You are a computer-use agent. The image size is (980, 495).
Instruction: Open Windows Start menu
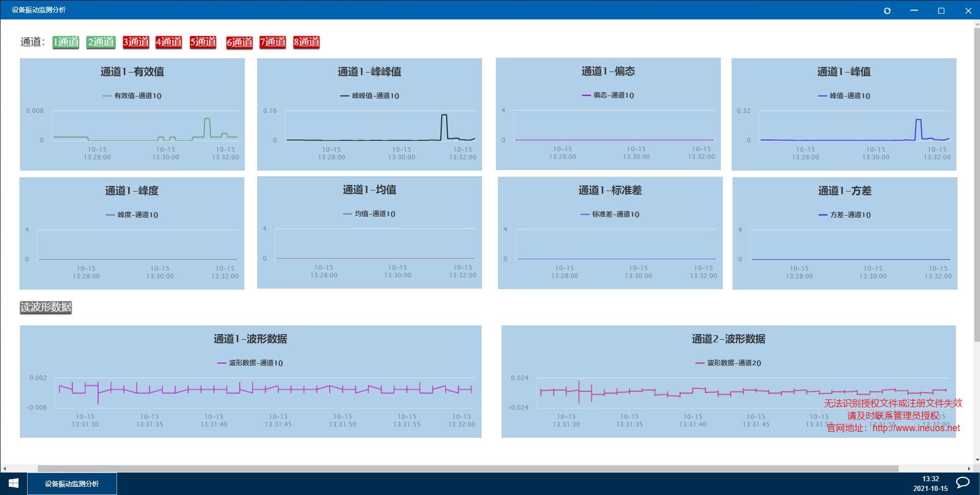coord(14,483)
